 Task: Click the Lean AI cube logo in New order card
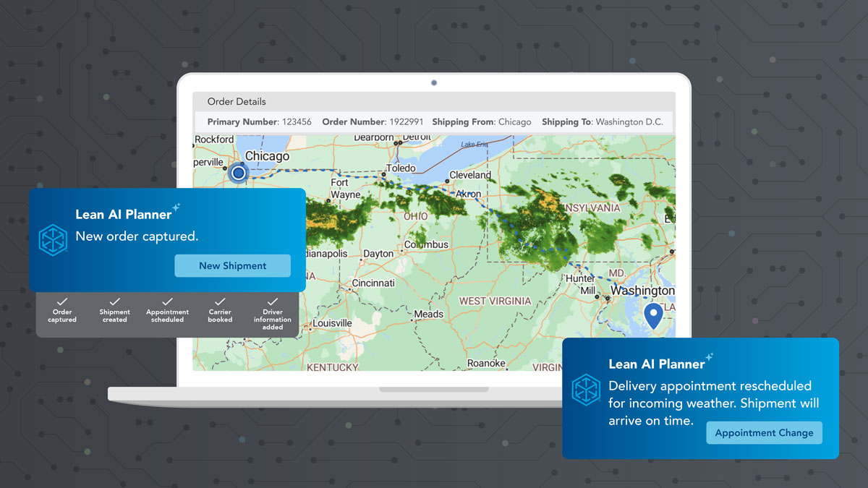(53, 240)
